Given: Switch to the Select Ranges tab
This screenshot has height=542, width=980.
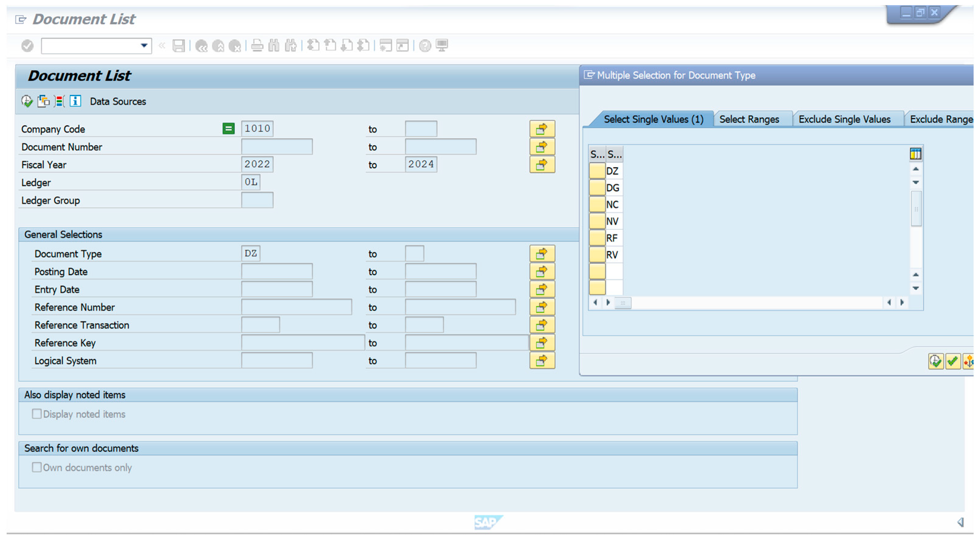Looking at the screenshot, I should pos(749,119).
